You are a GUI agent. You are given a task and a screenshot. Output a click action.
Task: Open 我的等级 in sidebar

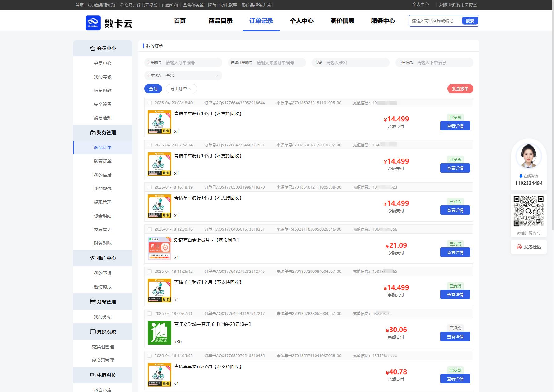tap(103, 77)
